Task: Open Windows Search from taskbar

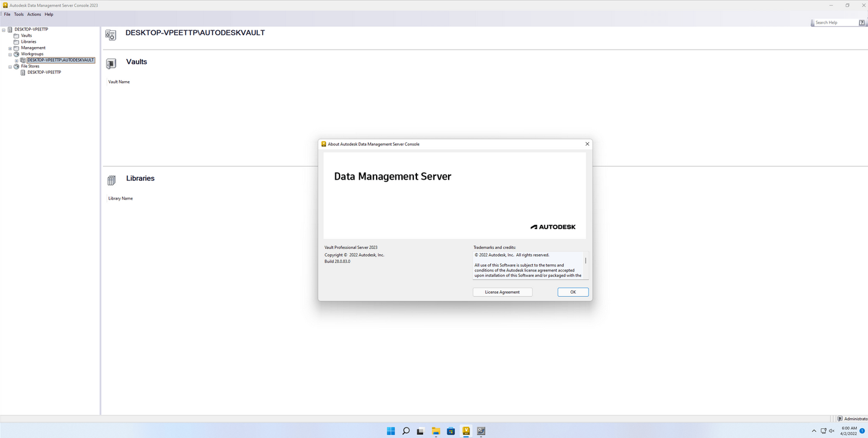Action: tap(406, 431)
